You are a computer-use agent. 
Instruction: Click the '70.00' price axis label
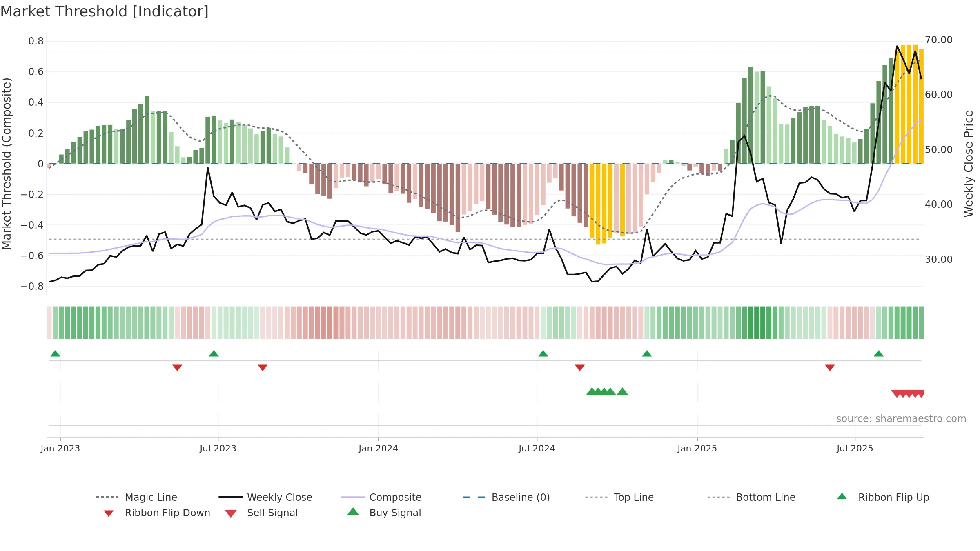pyautogui.click(x=939, y=40)
